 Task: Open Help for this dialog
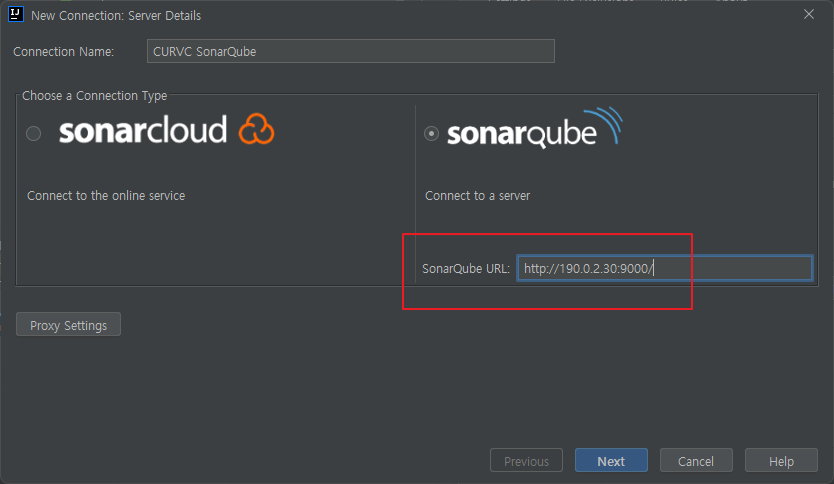click(x=781, y=461)
